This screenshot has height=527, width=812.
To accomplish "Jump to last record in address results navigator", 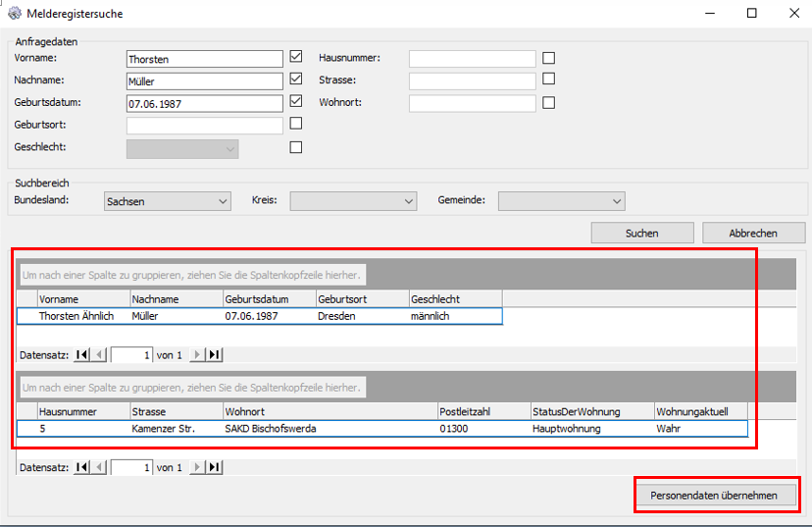I will point(214,468).
